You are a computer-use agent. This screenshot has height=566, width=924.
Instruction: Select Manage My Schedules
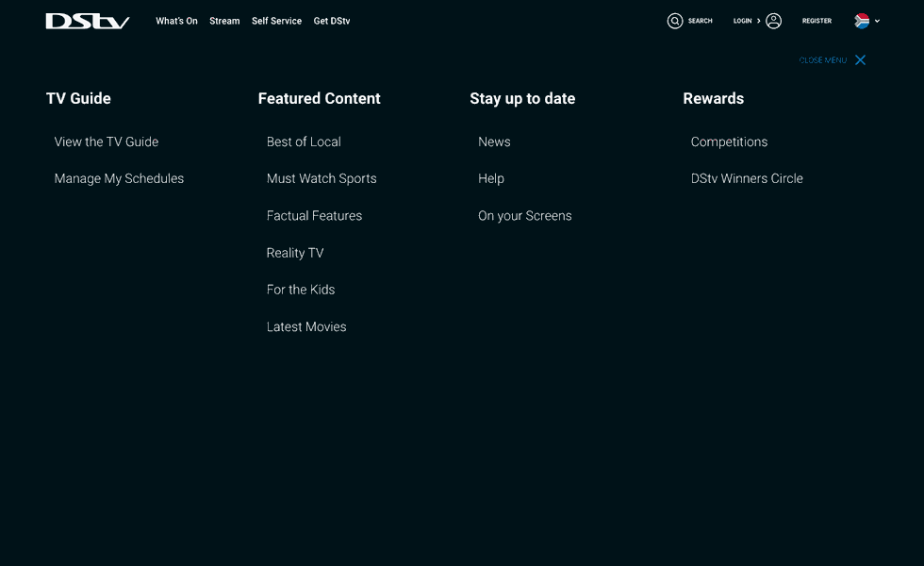(119, 178)
